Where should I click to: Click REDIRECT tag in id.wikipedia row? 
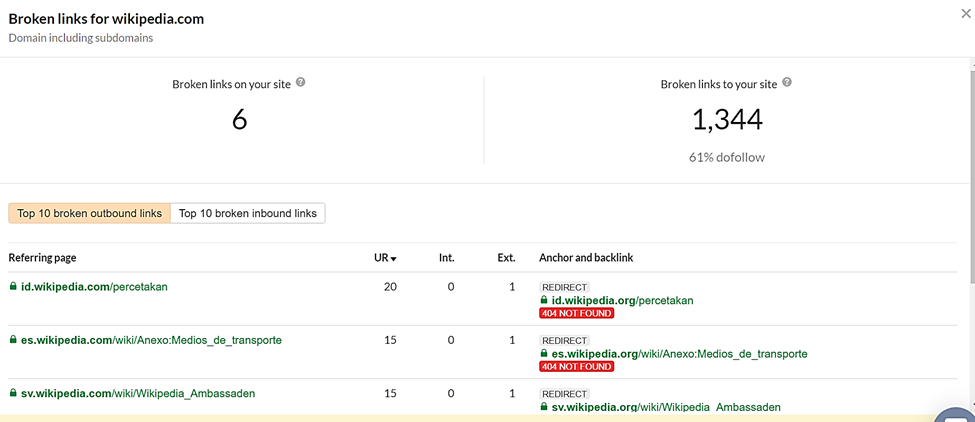(564, 287)
